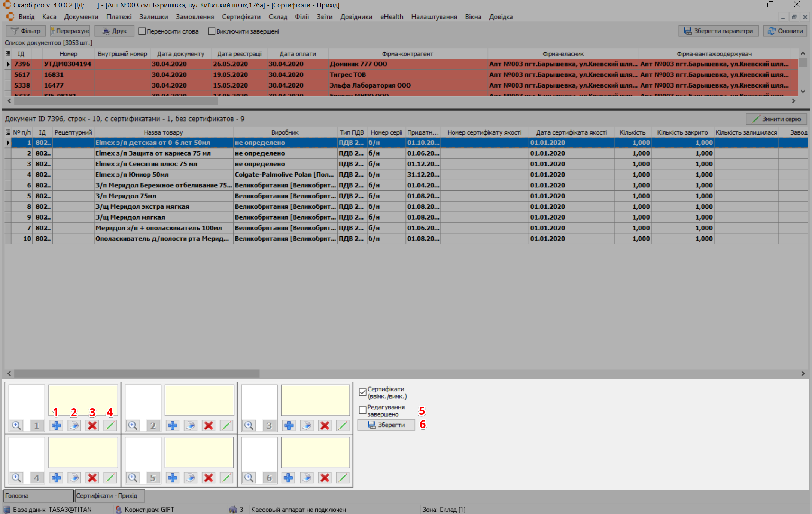Click the magnifier zoom icon in slot 1

(16, 425)
